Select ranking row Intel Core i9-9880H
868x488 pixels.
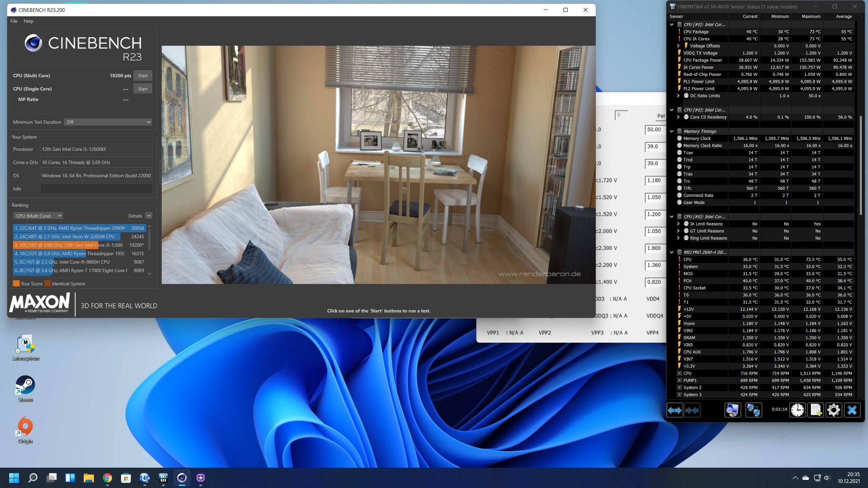coord(79,262)
